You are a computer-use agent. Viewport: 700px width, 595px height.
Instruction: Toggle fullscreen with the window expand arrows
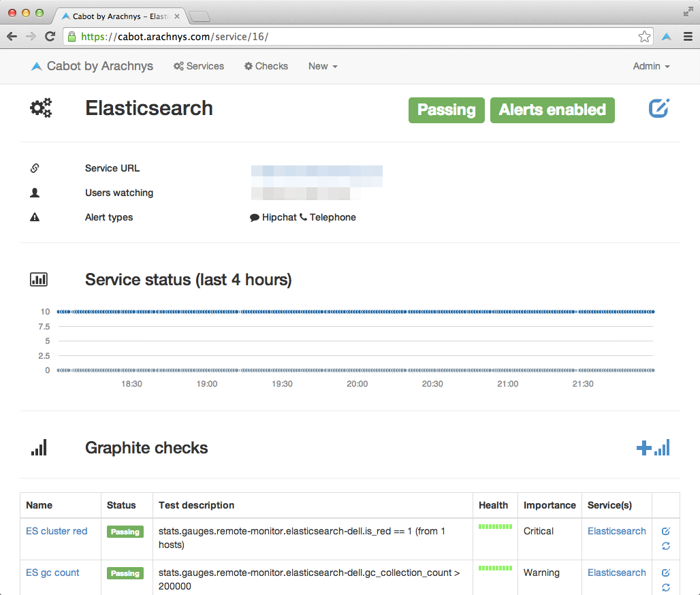coord(688,12)
